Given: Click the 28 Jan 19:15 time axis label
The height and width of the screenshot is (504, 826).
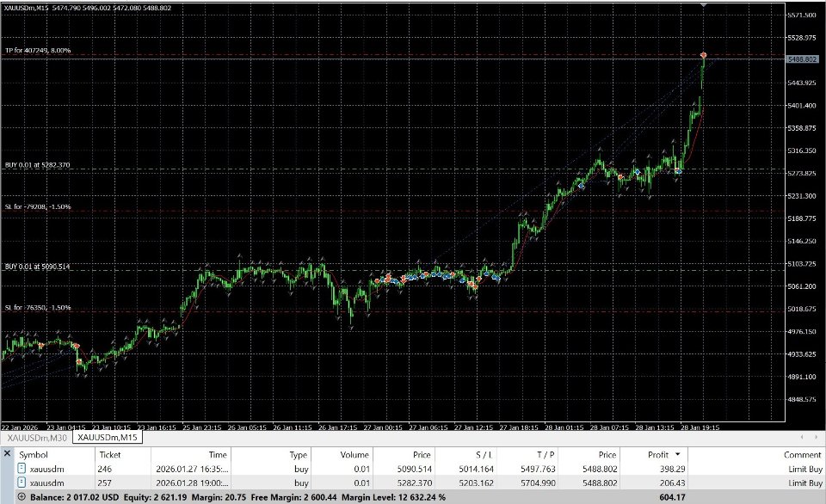Looking at the screenshot, I should (x=700, y=427).
